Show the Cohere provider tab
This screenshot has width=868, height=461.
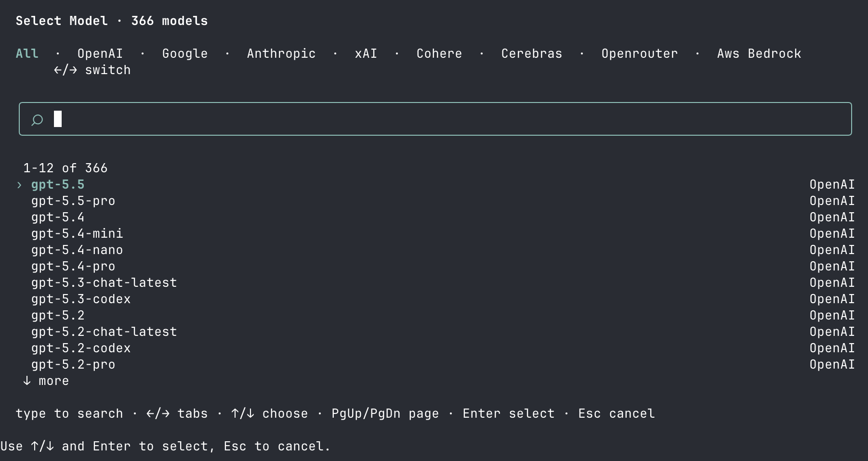[439, 53]
